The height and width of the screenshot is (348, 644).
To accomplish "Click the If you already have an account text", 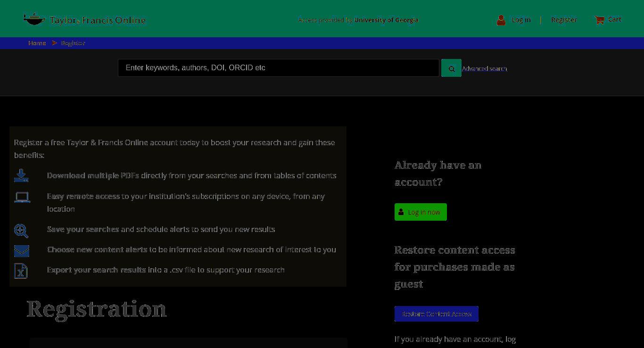I will [x=455, y=339].
